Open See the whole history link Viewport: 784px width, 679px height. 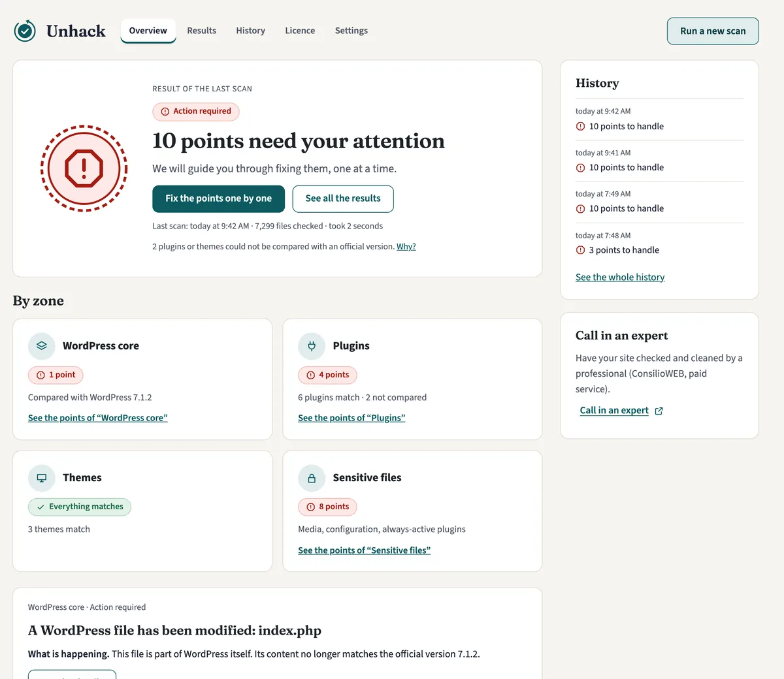point(620,277)
